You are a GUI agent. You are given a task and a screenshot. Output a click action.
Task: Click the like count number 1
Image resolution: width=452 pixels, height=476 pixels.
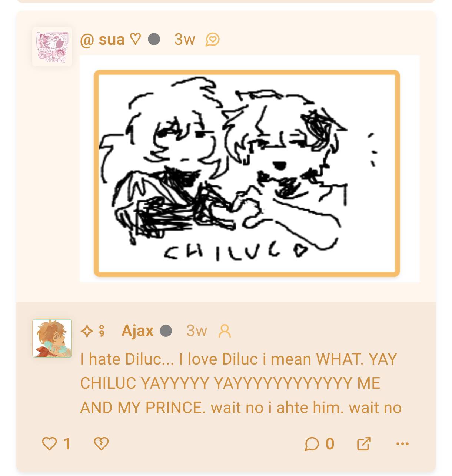point(67,443)
